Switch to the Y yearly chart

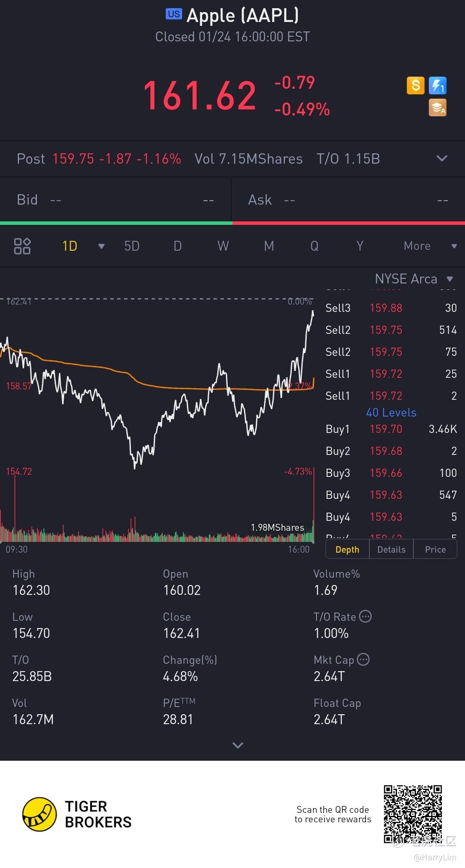[x=360, y=246]
